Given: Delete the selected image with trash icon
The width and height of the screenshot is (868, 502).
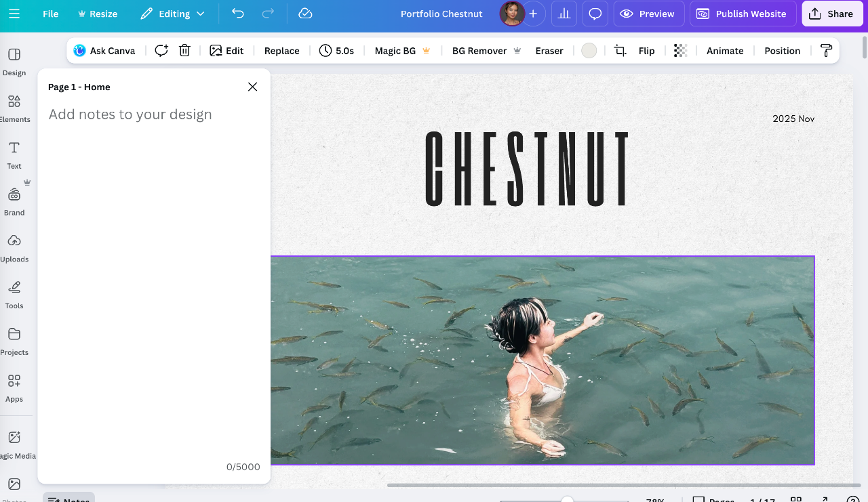Looking at the screenshot, I should 184,51.
